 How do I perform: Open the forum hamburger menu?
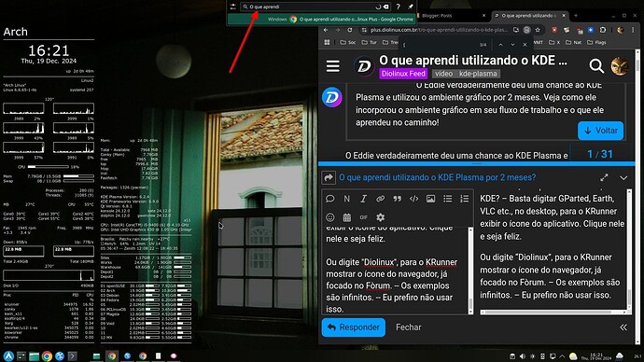(x=332, y=66)
